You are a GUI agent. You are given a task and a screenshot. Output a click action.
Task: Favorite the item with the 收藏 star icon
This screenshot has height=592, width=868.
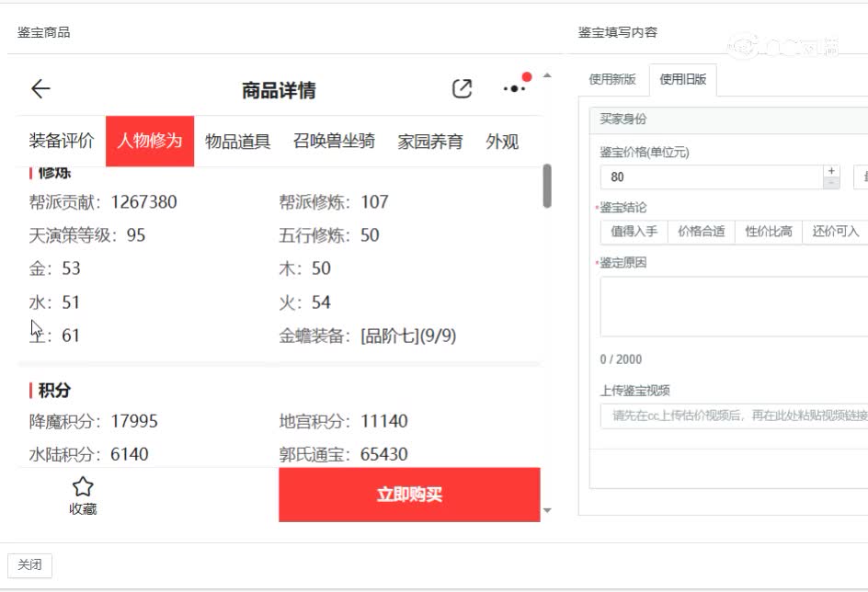(82, 487)
